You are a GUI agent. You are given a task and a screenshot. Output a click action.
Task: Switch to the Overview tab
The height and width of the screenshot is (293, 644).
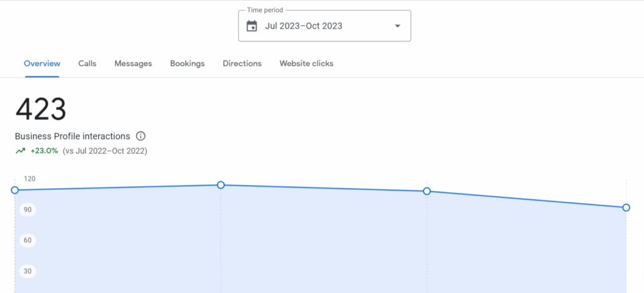[x=42, y=64]
